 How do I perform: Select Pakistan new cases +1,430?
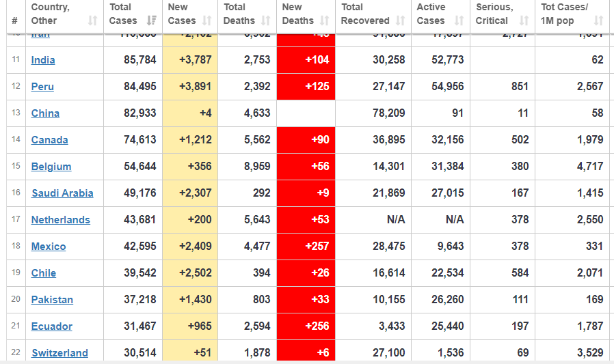point(195,299)
